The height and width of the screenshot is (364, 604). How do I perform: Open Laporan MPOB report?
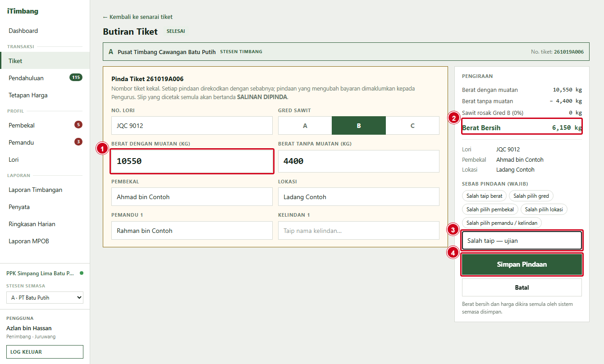click(x=45, y=241)
